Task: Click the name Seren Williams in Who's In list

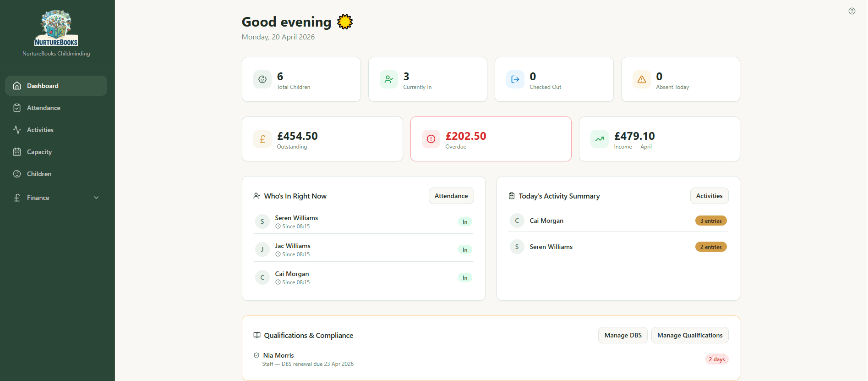Action: coord(296,218)
